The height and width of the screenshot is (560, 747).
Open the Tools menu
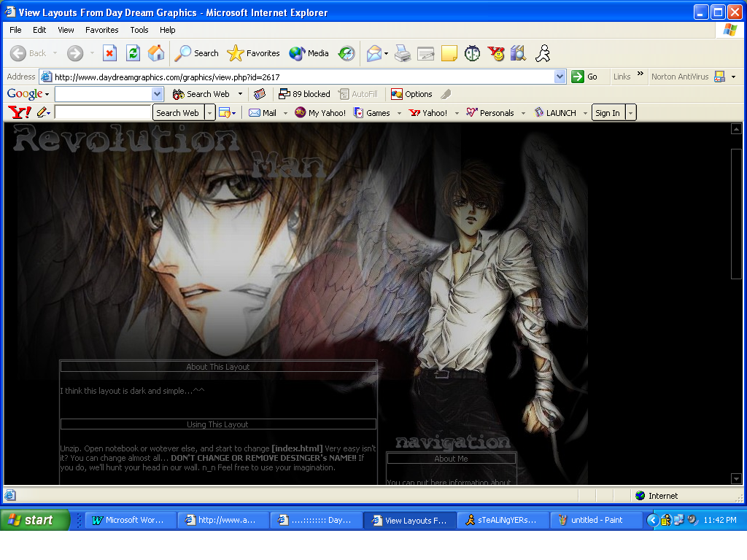coord(139,30)
